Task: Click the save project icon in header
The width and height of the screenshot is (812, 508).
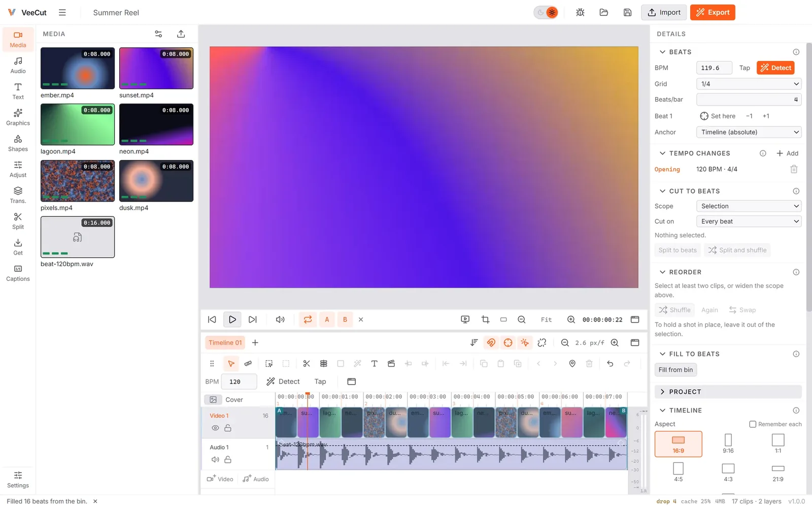Action: click(x=628, y=13)
